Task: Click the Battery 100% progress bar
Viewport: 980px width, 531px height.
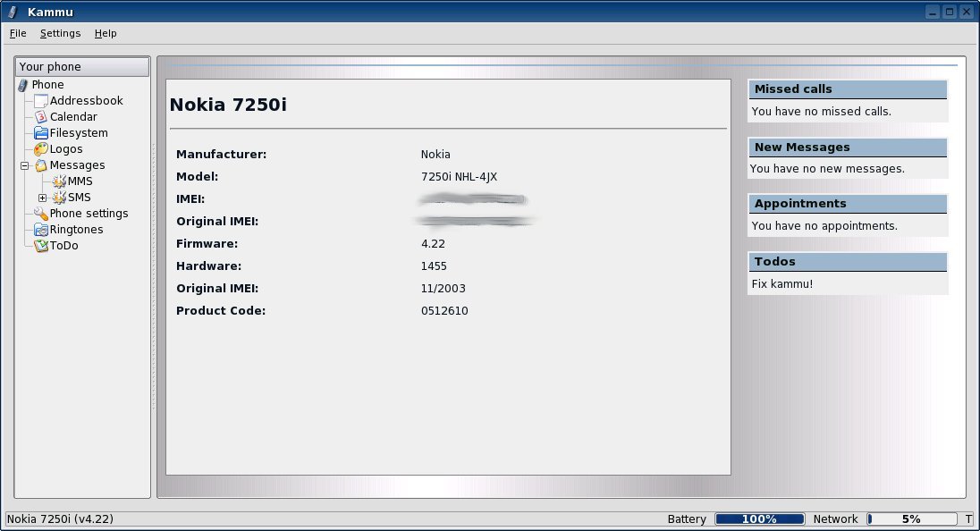Action: [759, 519]
